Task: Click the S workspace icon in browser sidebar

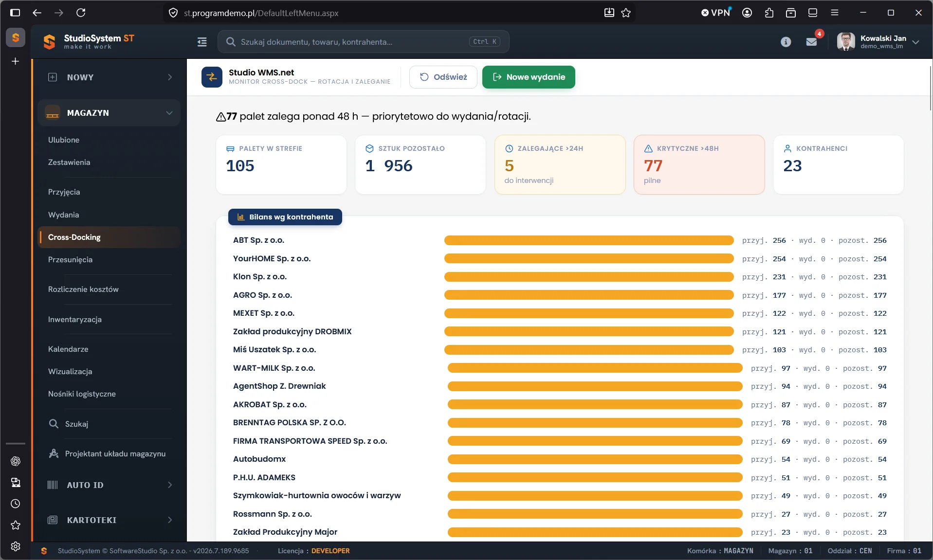Action: click(x=16, y=37)
